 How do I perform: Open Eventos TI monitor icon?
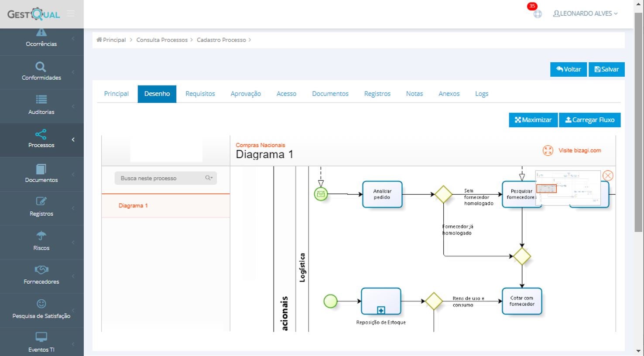[41, 337]
